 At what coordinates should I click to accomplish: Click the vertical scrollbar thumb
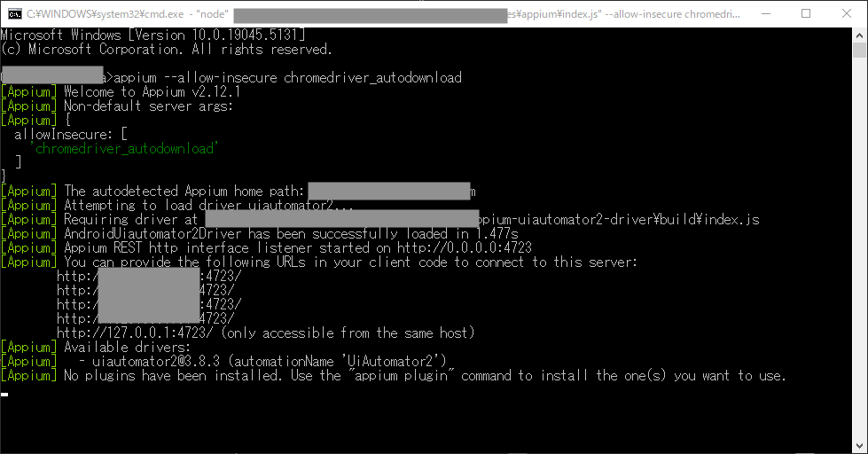coord(859,50)
